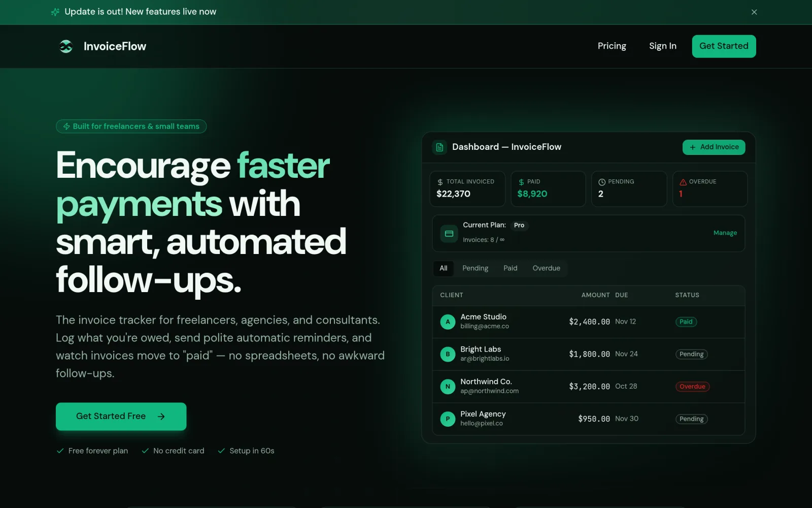
Task: Click Get Started in the navbar
Action: pos(724,46)
